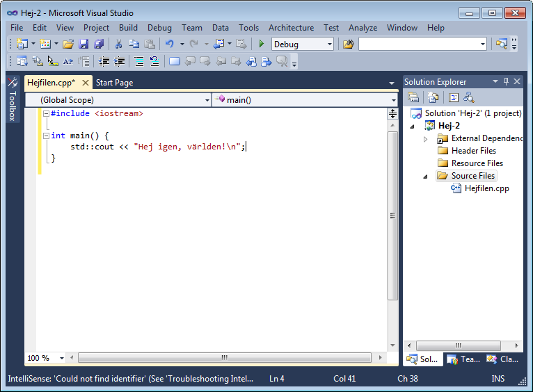Cut selection with the scissors icon
This screenshot has height=392, width=533.
118,44
